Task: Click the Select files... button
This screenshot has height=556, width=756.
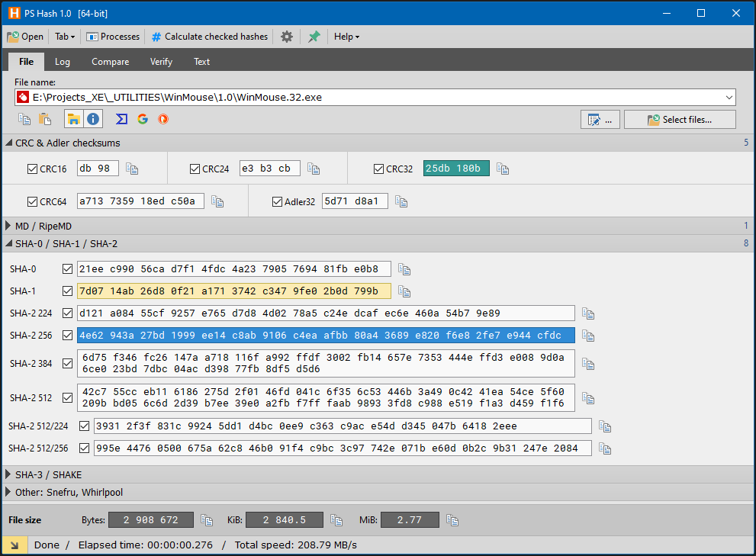Action: [680, 120]
